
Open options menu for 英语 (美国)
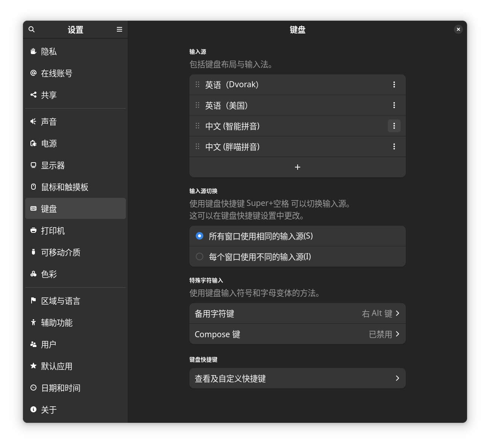coord(394,105)
